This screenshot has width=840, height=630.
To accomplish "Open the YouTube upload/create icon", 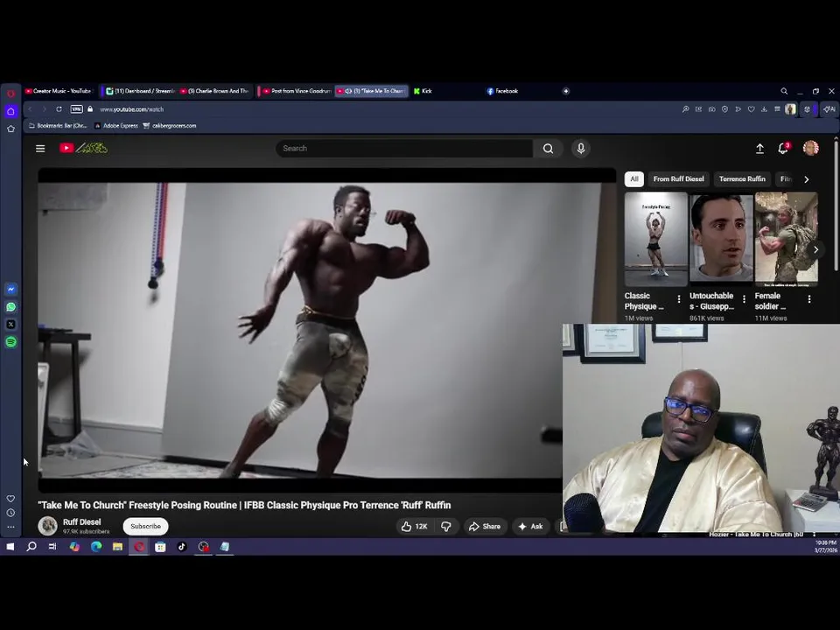I will pyautogui.click(x=759, y=149).
